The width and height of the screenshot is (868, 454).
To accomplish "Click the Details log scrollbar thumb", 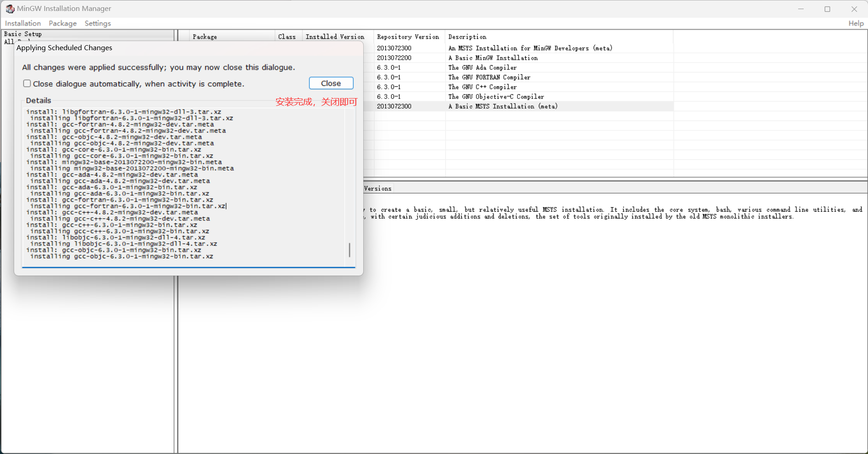I will (x=350, y=250).
